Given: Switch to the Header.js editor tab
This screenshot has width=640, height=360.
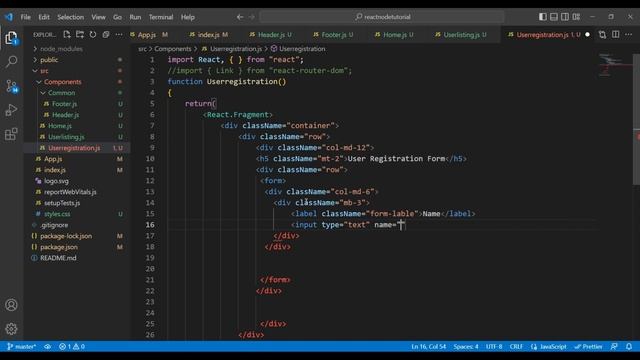Looking at the screenshot, I should tap(271, 35).
